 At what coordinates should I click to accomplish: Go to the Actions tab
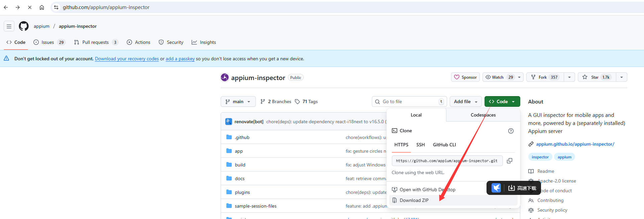coord(139,42)
